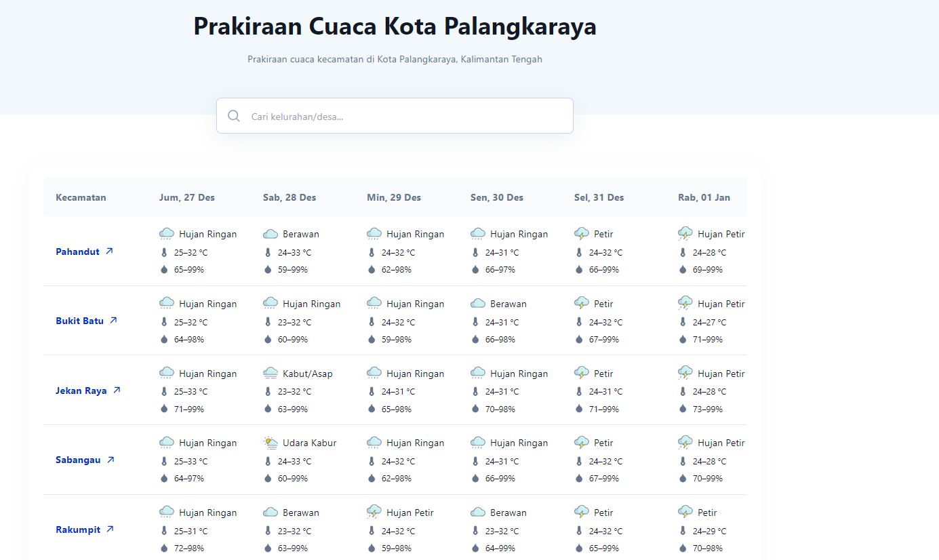Click Bukit Batu's 24–27 °C temperature value
939x560 pixels.
tap(710, 322)
